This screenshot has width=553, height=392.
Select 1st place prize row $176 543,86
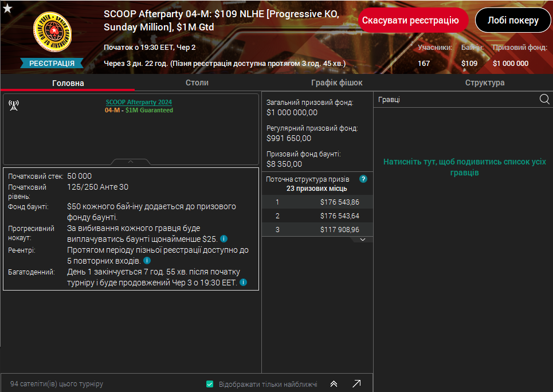(317, 202)
